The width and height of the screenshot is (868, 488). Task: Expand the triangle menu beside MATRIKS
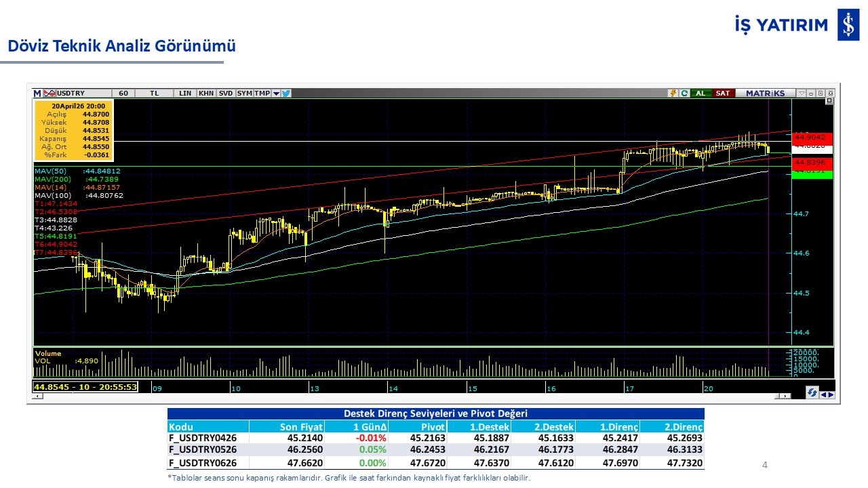pos(802,93)
